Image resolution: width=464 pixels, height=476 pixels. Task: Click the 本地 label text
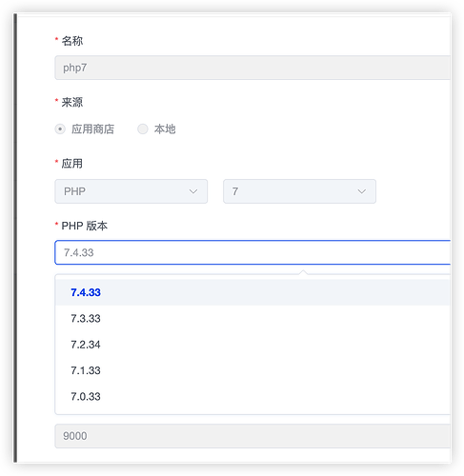click(165, 129)
